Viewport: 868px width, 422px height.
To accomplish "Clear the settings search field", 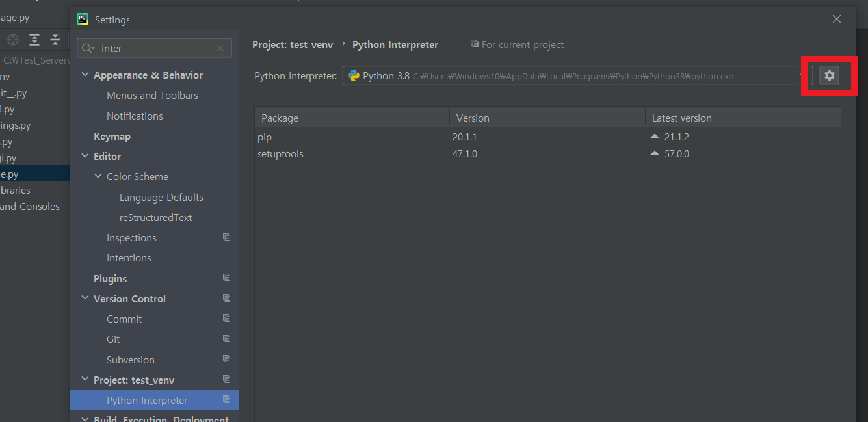I will click(x=220, y=48).
